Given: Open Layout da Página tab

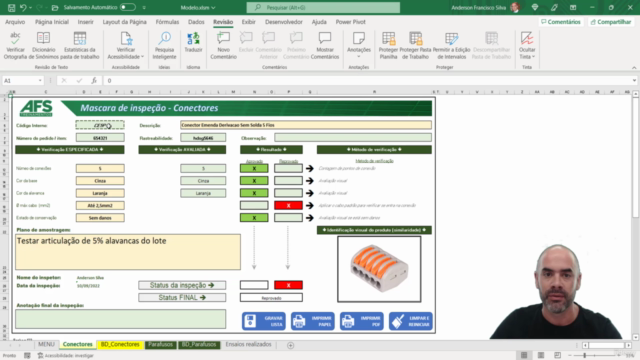Looking at the screenshot, I should 124,22.
